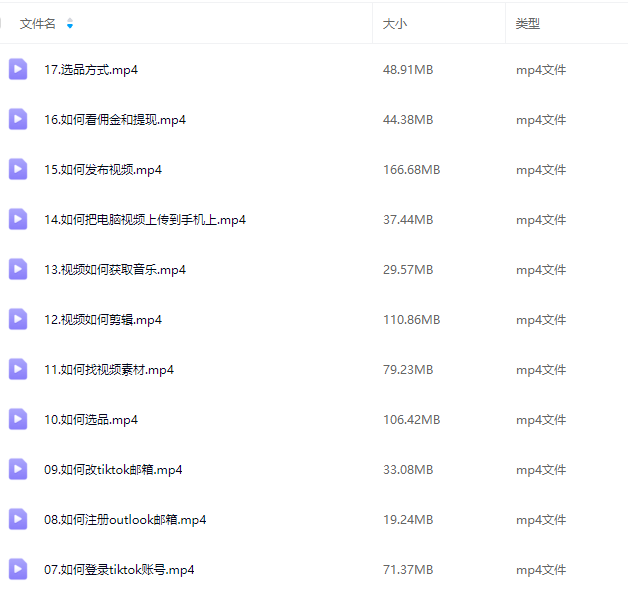
Task: Click the 大小 column header
Action: (395, 24)
